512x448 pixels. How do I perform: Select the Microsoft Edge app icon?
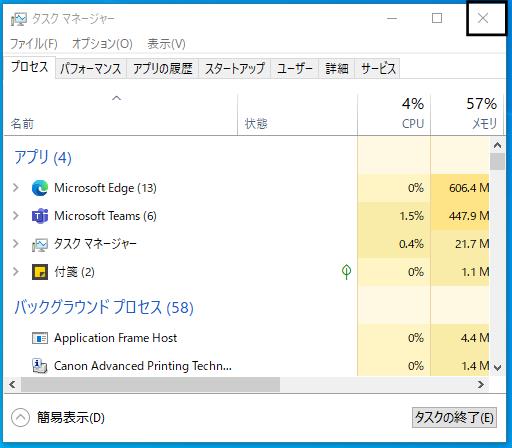40,188
